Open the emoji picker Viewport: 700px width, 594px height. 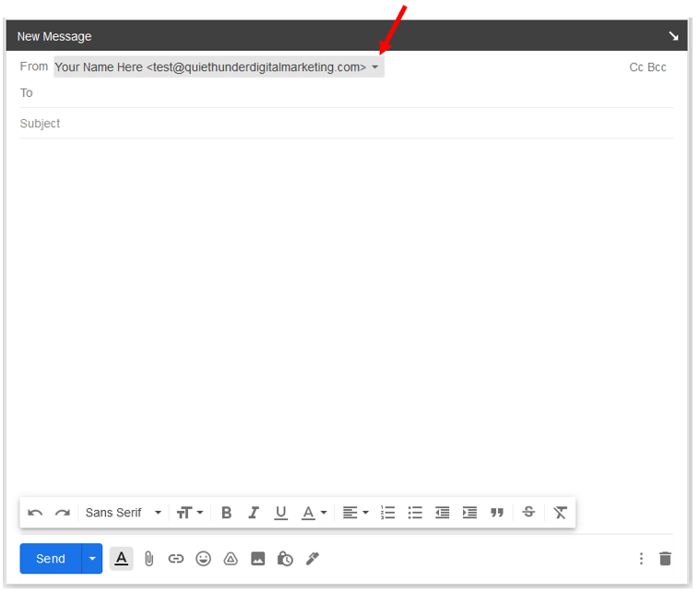click(x=203, y=559)
